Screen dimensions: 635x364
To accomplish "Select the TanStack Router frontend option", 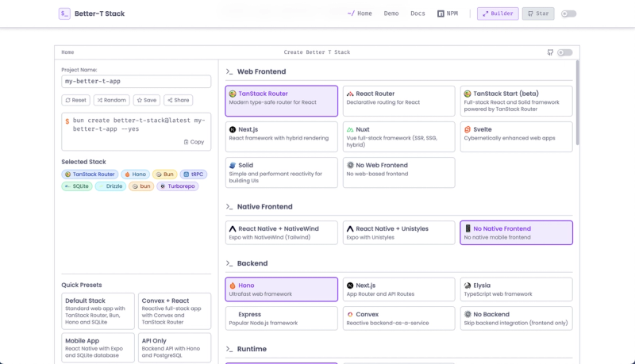I will 282,102.
